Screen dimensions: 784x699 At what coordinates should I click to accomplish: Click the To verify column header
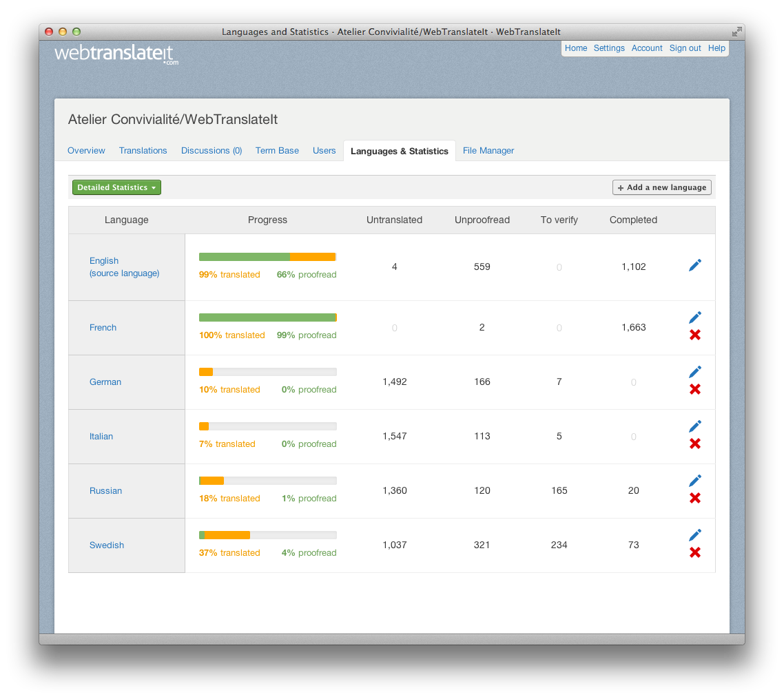coord(559,220)
